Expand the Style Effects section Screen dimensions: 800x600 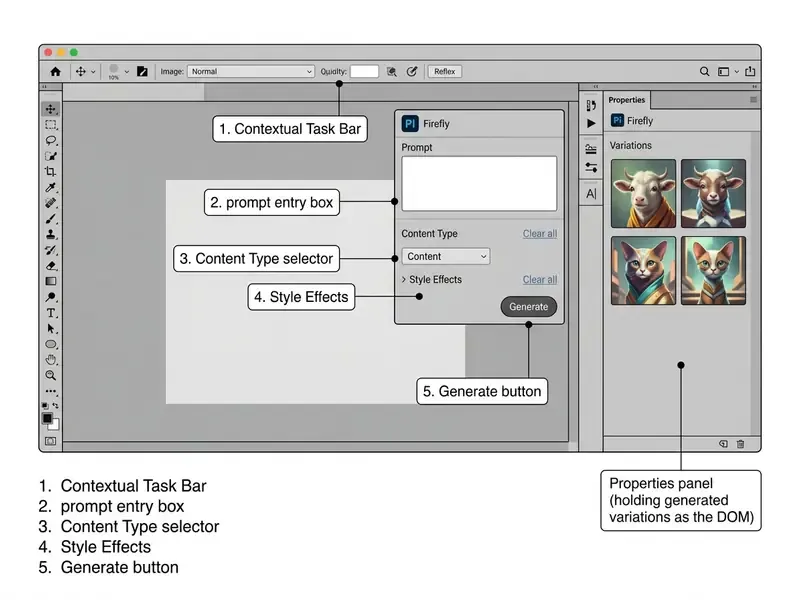pos(432,280)
